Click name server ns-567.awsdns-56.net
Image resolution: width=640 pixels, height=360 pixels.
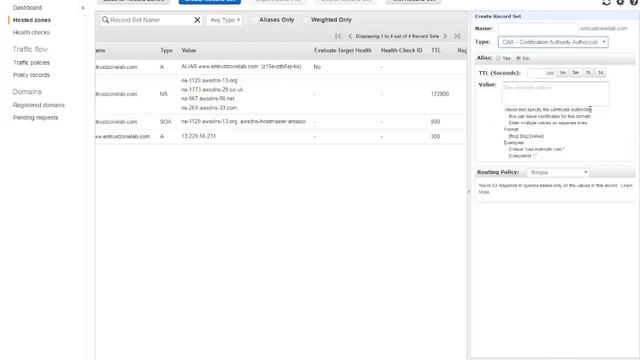pos(208,98)
